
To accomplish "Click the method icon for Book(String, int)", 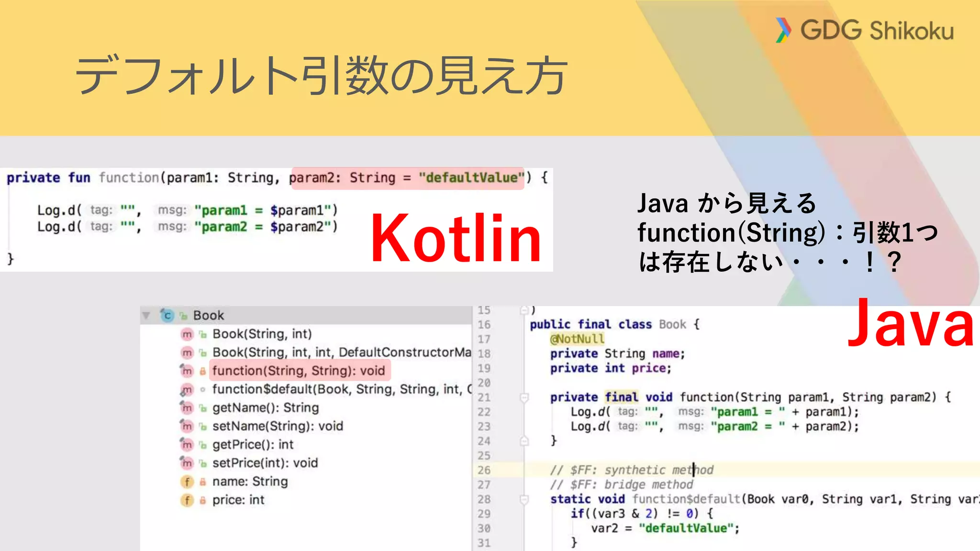I will 187,334.
